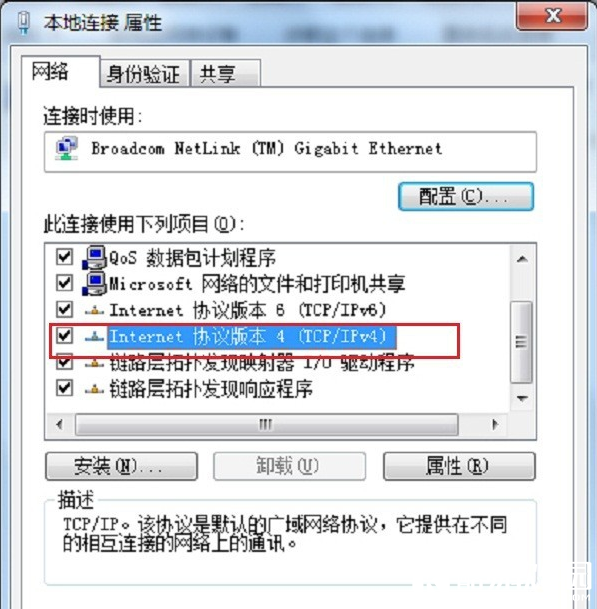Screen dimensions: 597x609
Task: Click the 本地连接 title bar icon
Action: click(24, 23)
